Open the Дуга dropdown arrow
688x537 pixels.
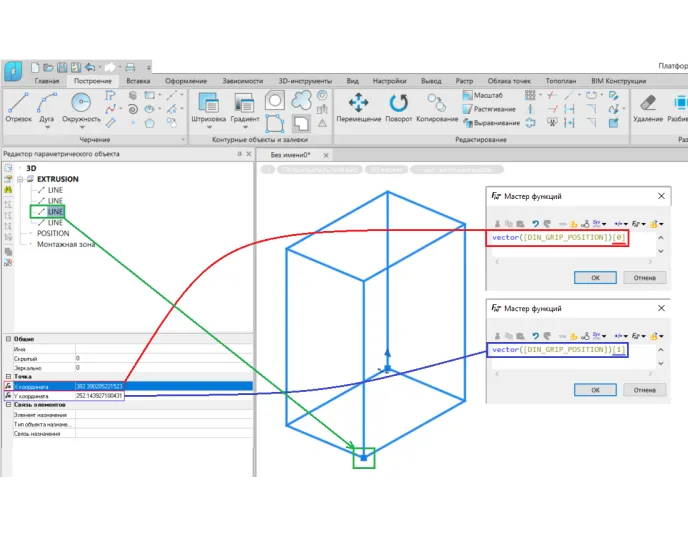[x=47, y=128]
